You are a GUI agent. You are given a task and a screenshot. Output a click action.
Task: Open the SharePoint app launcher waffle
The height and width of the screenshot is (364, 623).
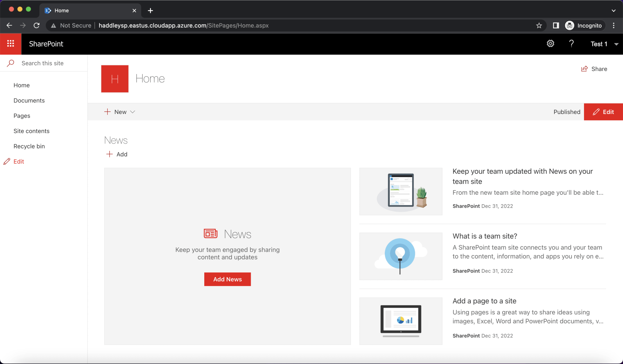pyautogui.click(x=11, y=44)
